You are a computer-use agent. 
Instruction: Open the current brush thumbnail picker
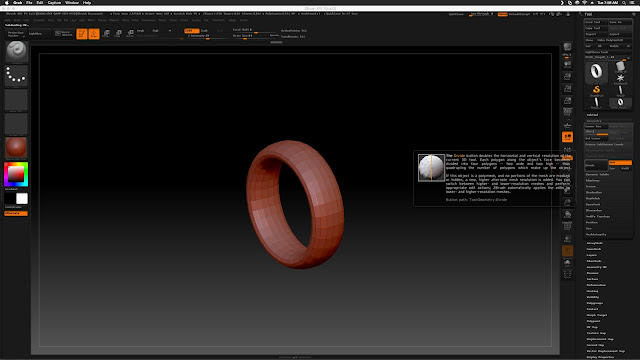pyautogui.click(x=16, y=51)
